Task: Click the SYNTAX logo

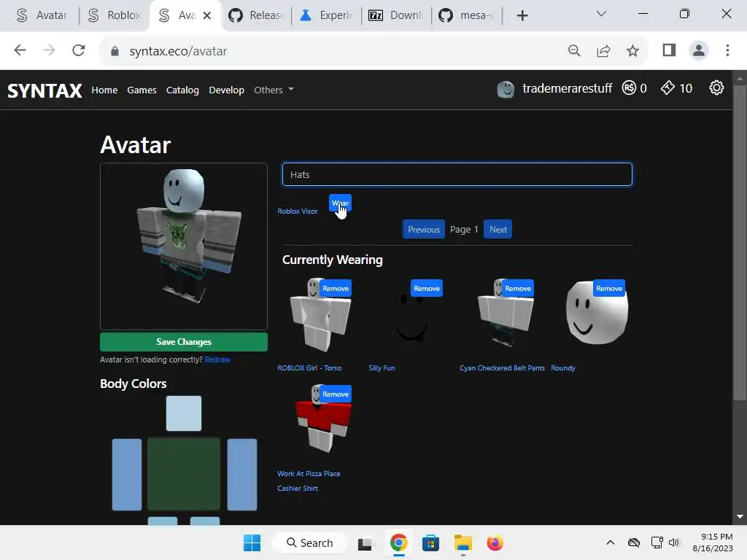Action: tap(44, 90)
